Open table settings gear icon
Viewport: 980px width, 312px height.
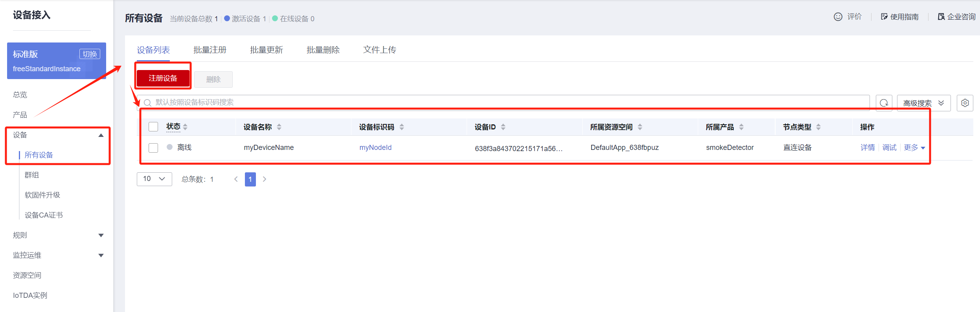[965, 103]
